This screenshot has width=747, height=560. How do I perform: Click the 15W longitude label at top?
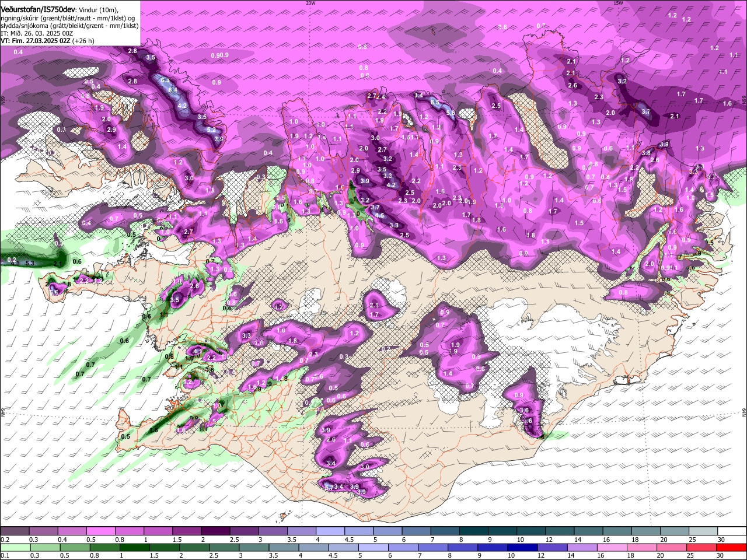618,3
